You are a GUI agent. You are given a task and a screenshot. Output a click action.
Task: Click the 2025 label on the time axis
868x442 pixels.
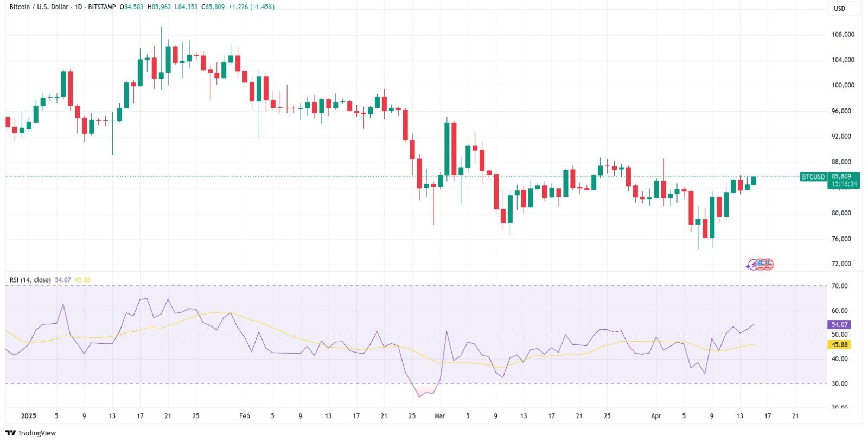click(28, 416)
